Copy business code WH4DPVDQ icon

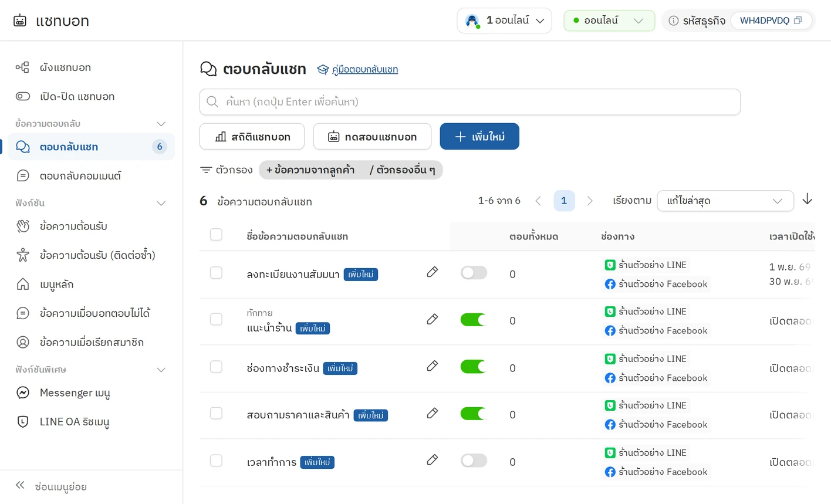click(x=798, y=21)
